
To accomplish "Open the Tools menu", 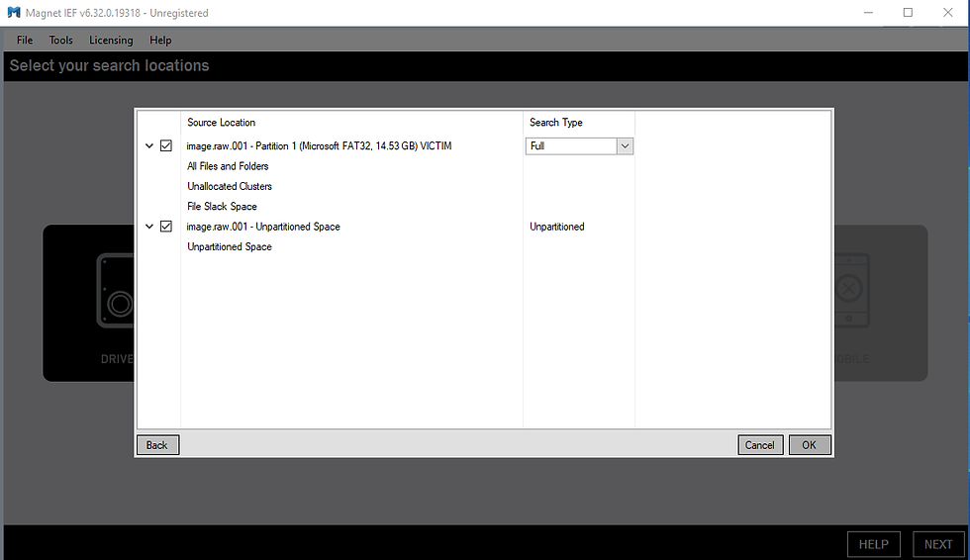I will pyautogui.click(x=60, y=41).
